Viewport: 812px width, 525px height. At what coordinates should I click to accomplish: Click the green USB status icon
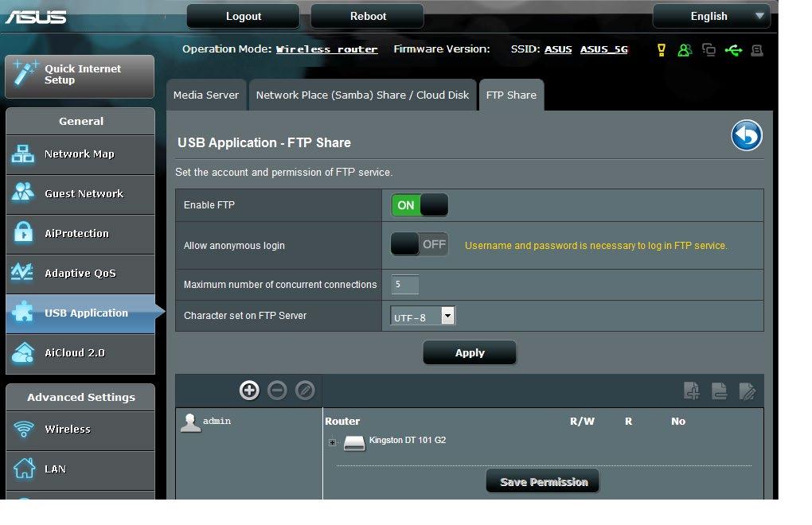733,50
